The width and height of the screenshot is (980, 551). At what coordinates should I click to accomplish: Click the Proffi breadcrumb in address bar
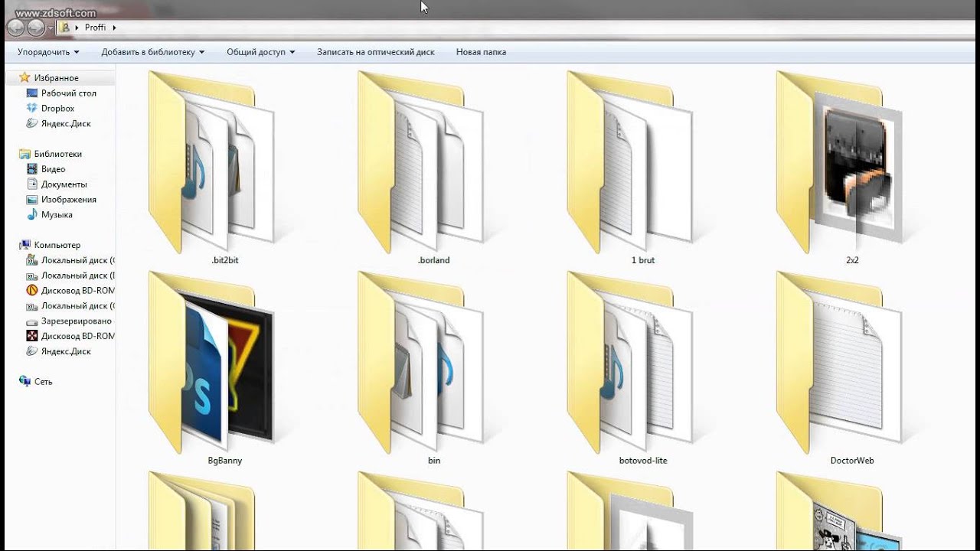pos(95,28)
